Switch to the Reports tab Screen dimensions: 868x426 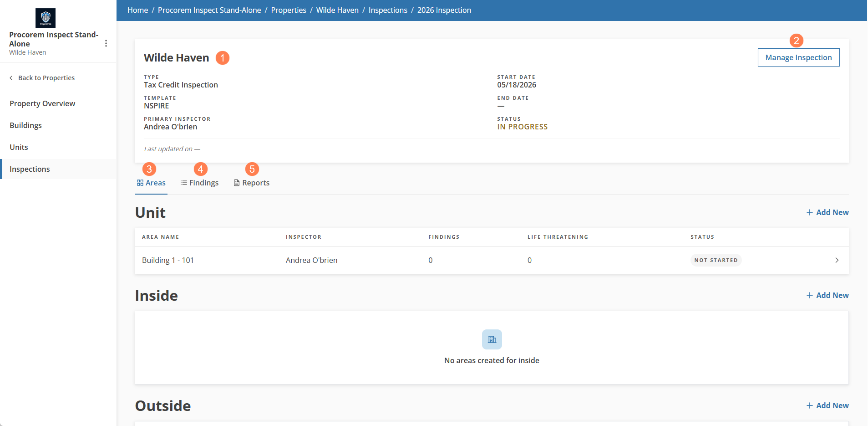251,183
